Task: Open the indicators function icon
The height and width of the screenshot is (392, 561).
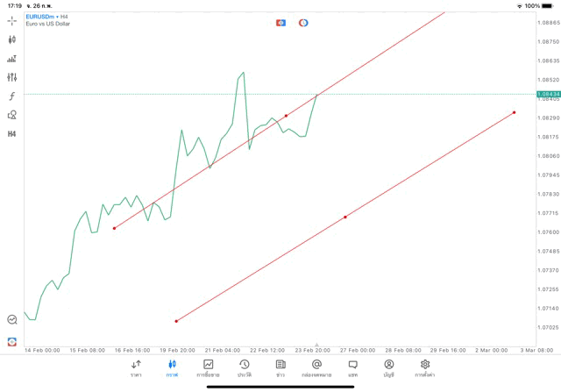Action: pos(11,96)
